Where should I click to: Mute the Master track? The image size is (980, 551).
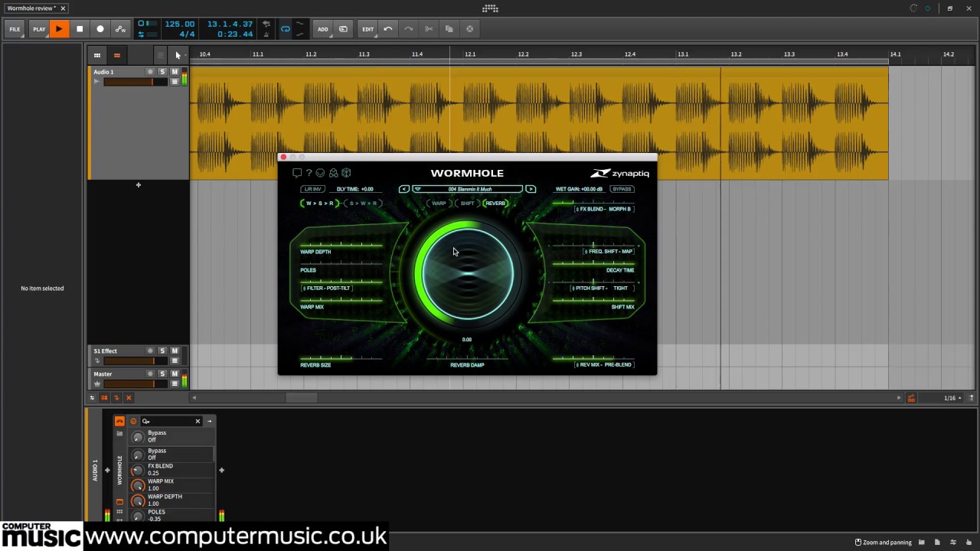coord(175,373)
